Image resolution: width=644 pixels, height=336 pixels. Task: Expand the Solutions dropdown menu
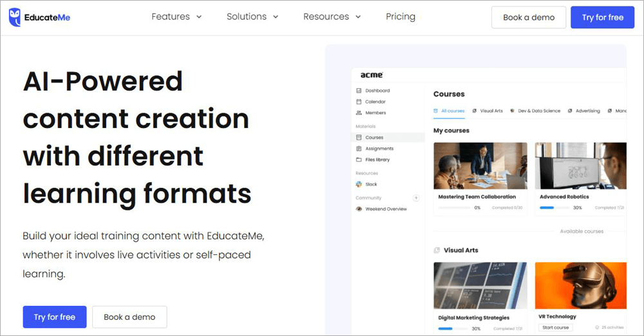pos(252,17)
